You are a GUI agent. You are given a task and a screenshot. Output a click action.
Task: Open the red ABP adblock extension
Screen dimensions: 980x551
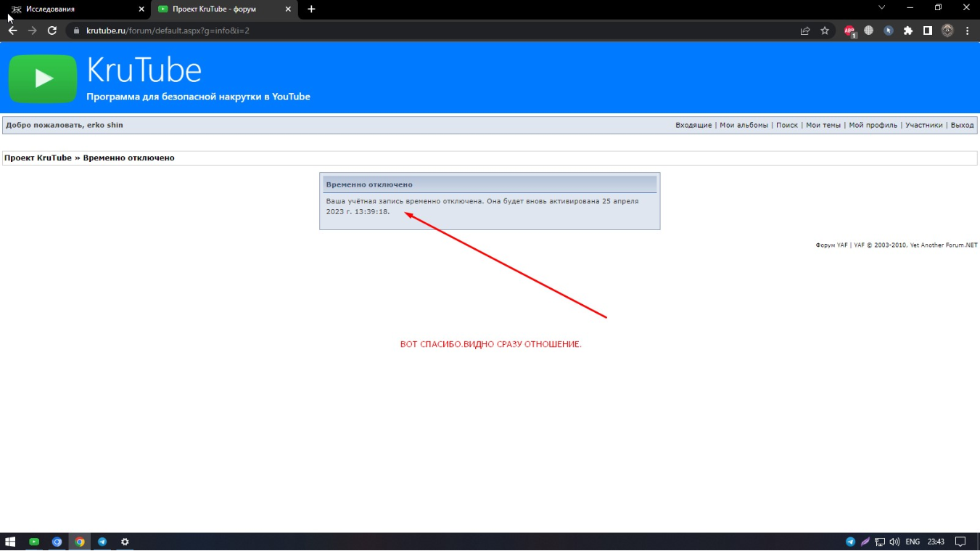849,31
